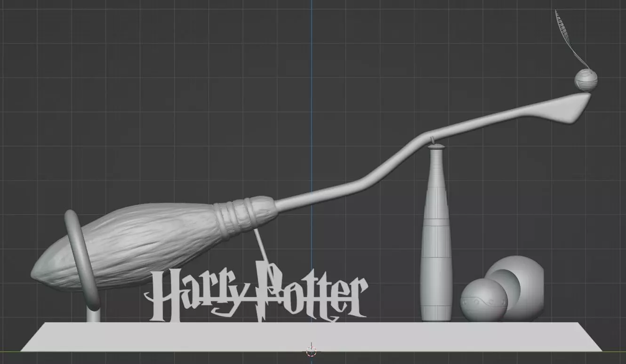Image resolution: width=626 pixels, height=364 pixels.
Task: Select the flat base plate
Action: pos(311,336)
